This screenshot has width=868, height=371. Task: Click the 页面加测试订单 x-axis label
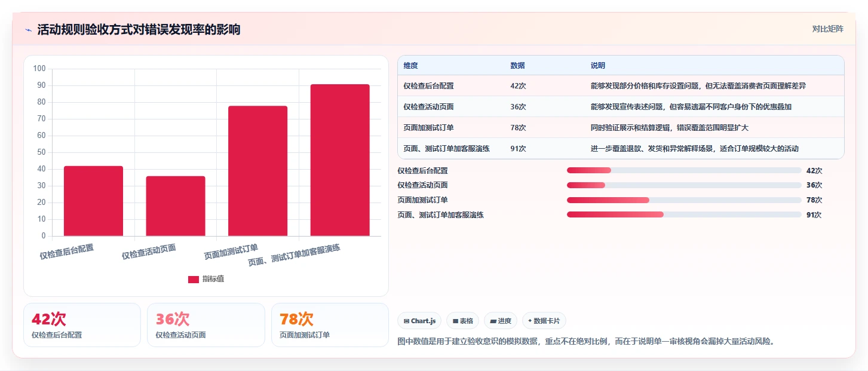click(231, 252)
